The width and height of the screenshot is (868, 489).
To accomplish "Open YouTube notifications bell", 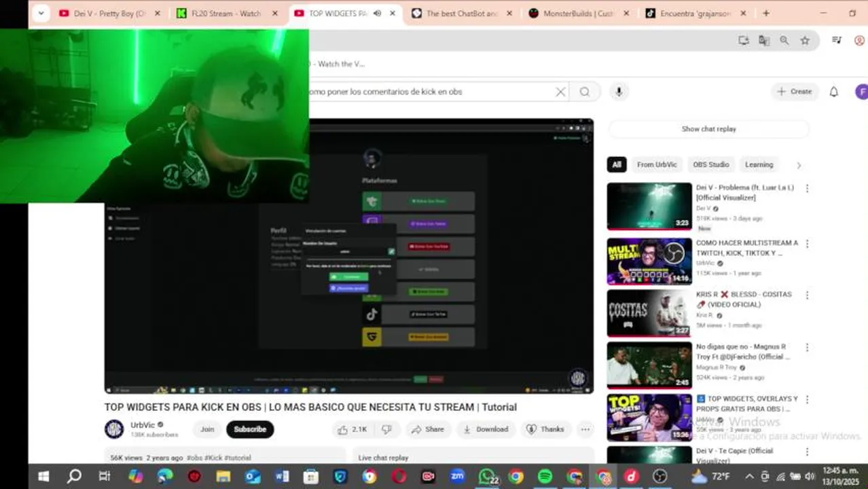I will [834, 92].
